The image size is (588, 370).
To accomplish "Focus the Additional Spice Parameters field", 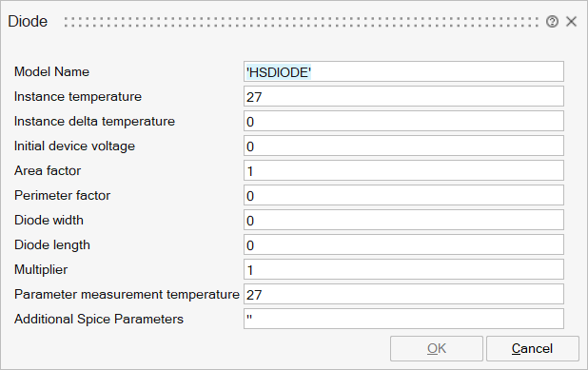I will click(x=403, y=319).
